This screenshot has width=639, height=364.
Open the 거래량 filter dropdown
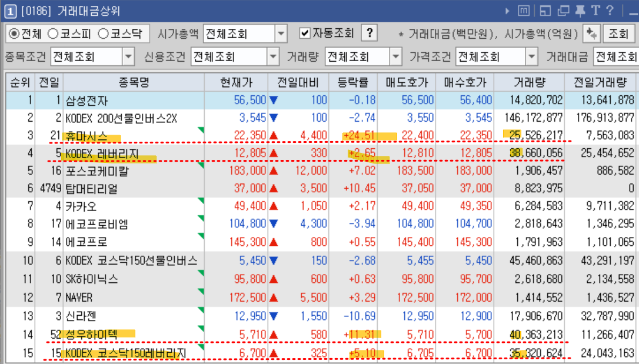coord(396,57)
